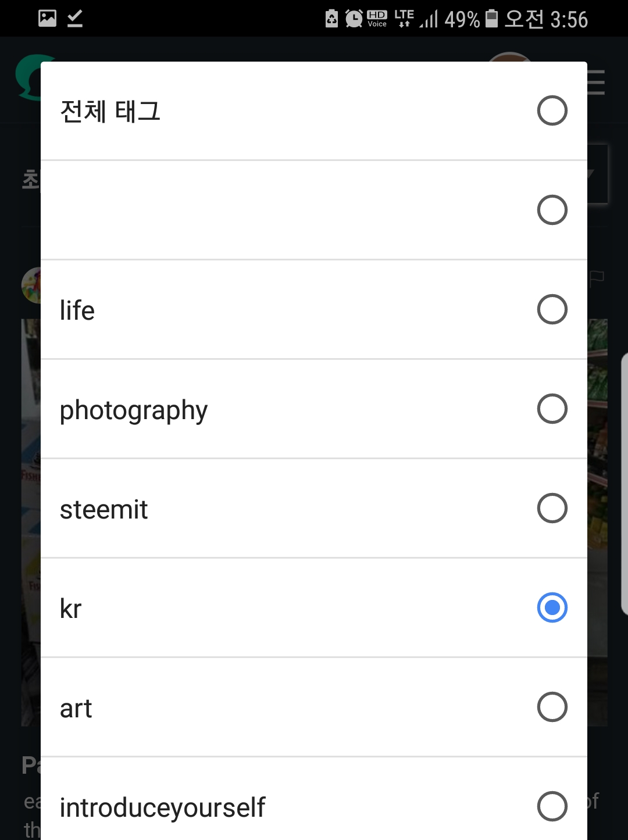Pick the steemit tag label

(104, 510)
